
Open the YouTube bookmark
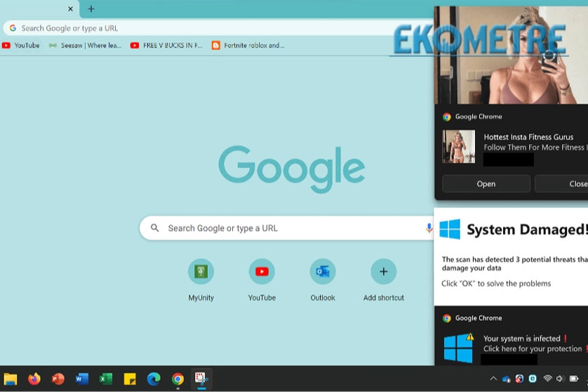point(20,46)
